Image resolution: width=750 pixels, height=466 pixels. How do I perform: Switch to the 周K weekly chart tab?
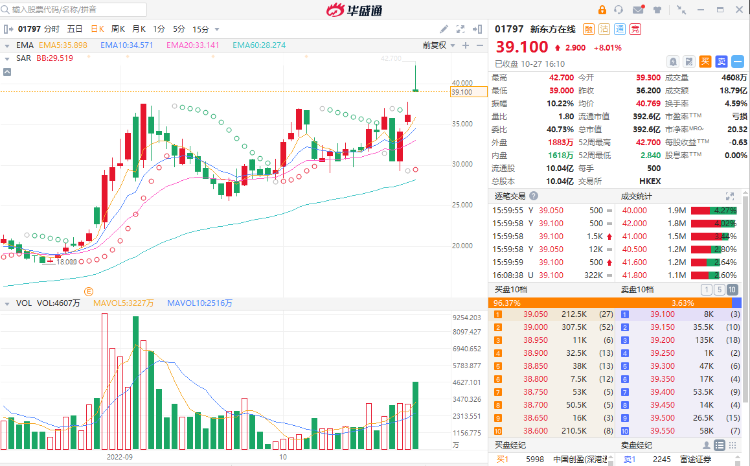click(118, 29)
